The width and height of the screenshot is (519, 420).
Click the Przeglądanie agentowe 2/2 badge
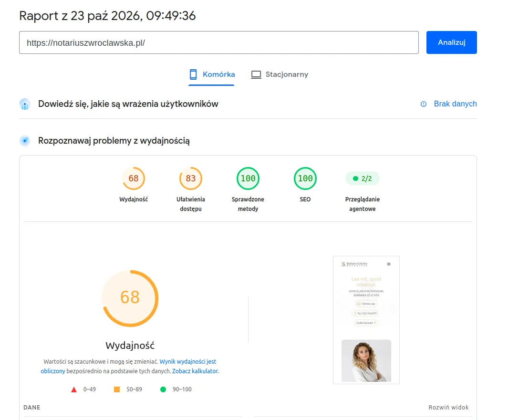click(362, 178)
